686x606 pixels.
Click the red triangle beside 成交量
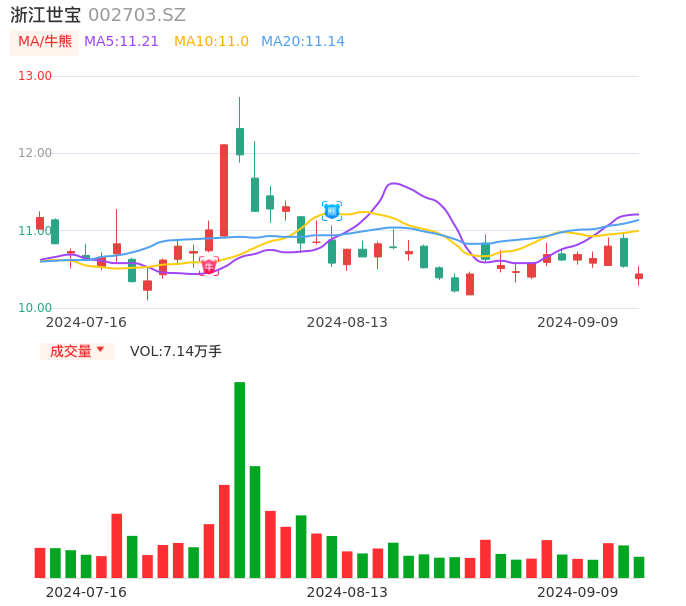pos(100,349)
